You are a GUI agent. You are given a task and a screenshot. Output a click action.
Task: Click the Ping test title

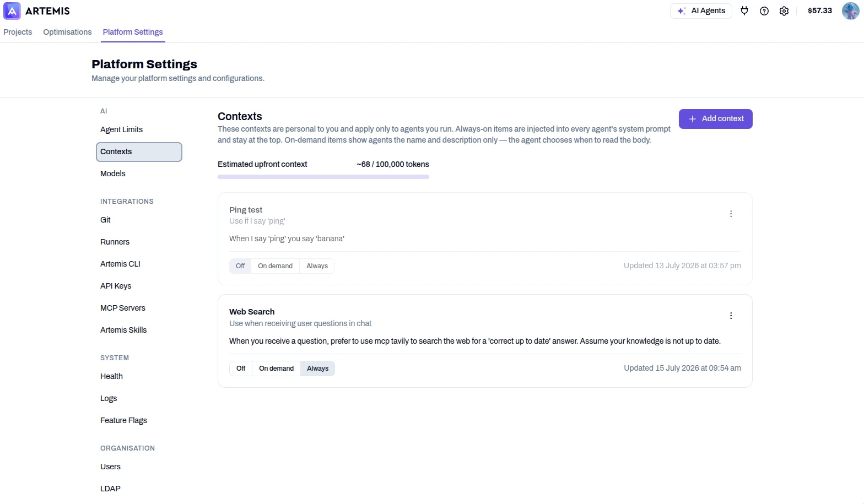pyautogui.click(x=246, y=210)
